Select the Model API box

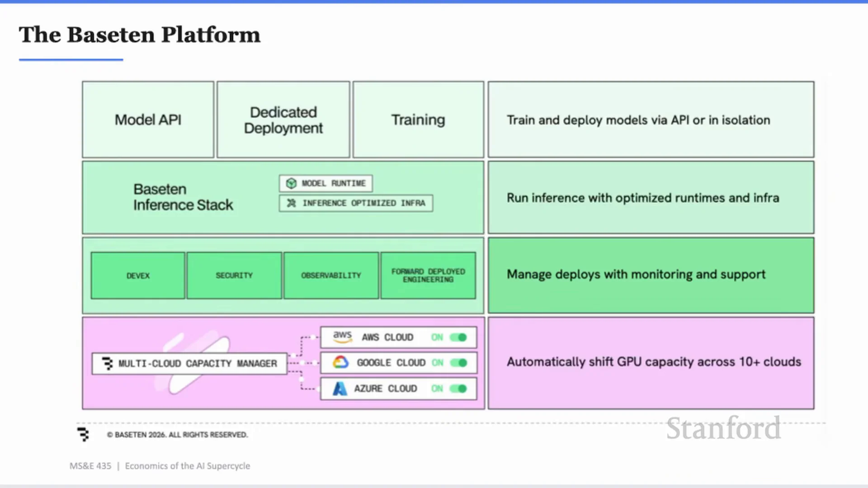coord(148,120)
